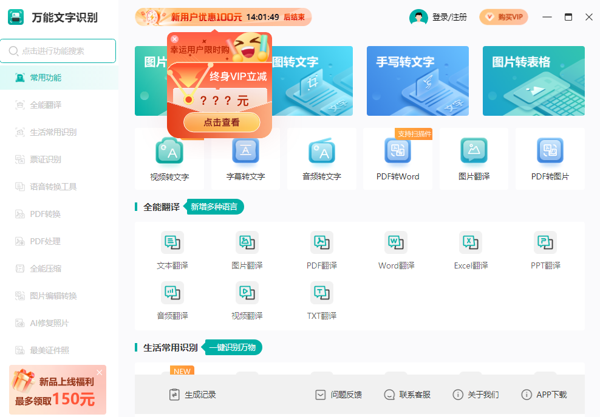Open PDF转换 from the sidebar

pos(46,214)
